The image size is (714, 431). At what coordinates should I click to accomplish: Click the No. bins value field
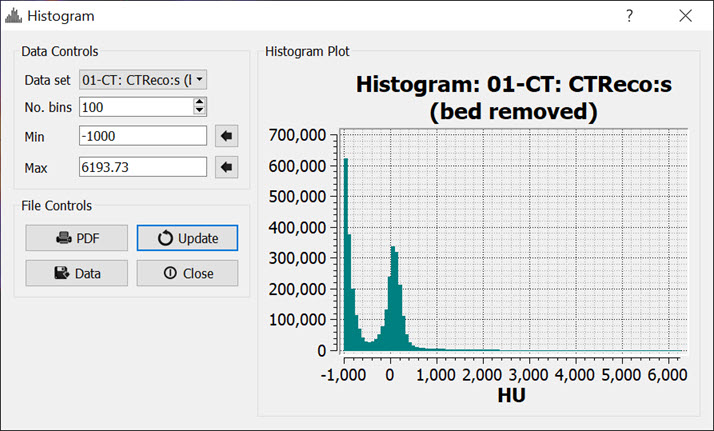pyautogui.click(x=135, y=107)
